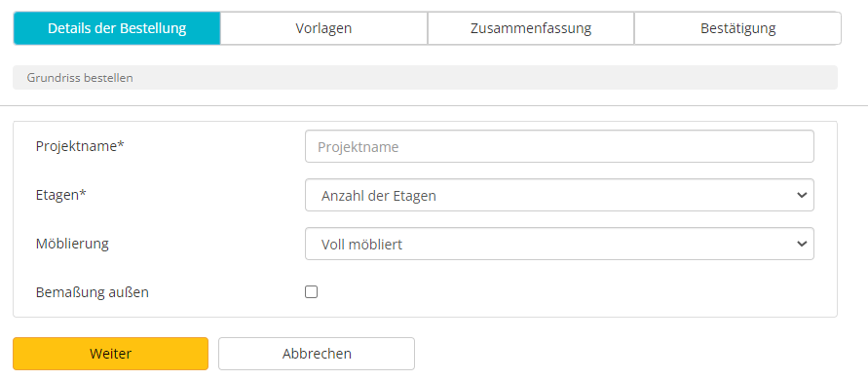Open the Voll möbliert dropdown
868x380 pixels.
tap(559, 244)
